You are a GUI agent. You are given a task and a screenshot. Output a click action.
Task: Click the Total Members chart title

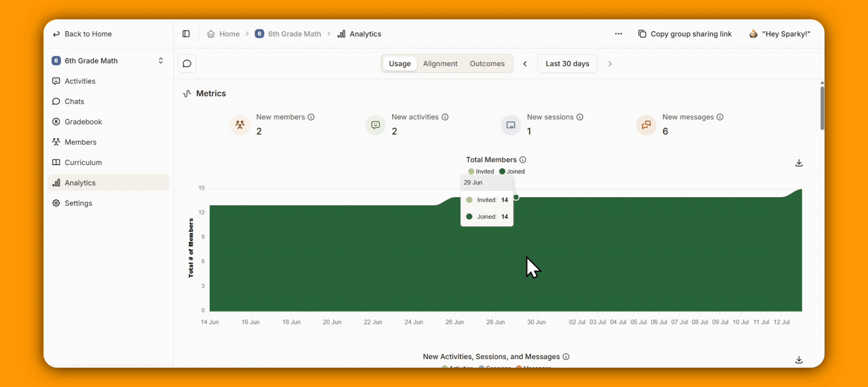click(491, 160)
